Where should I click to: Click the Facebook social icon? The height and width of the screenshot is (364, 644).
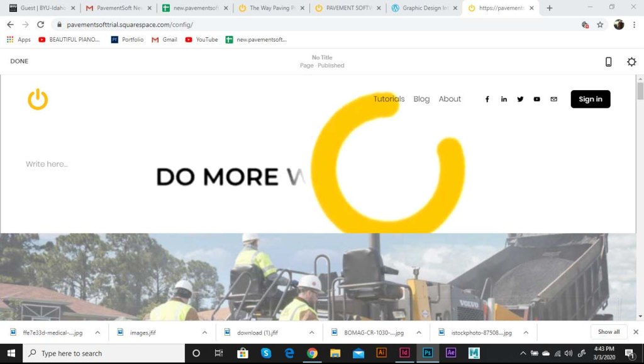487,99
